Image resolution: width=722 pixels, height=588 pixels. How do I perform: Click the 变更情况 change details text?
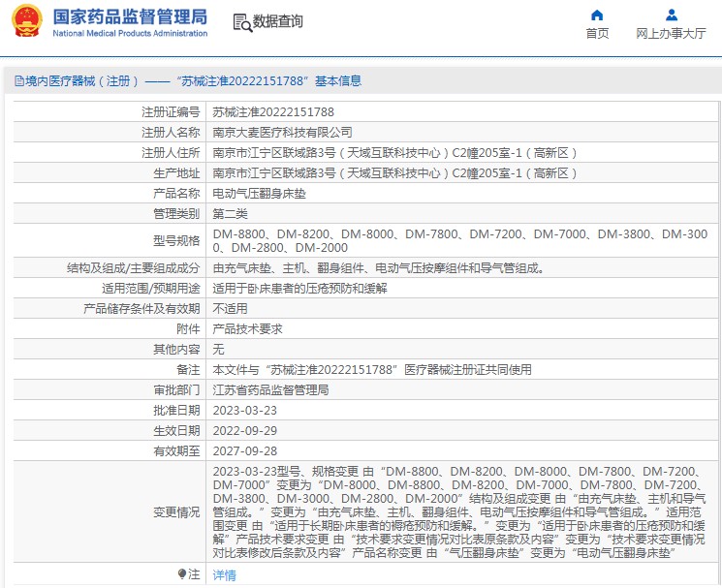pyautogui.click(x=459, y=512)
